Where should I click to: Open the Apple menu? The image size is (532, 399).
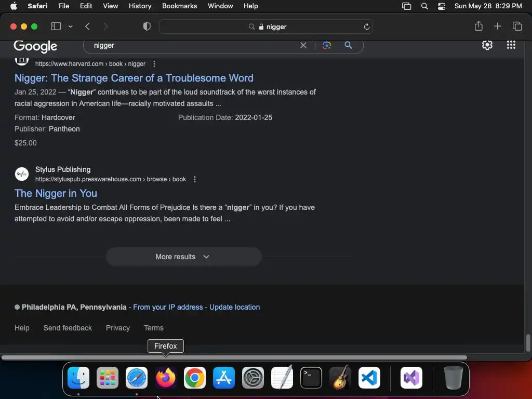coord(14,6)
